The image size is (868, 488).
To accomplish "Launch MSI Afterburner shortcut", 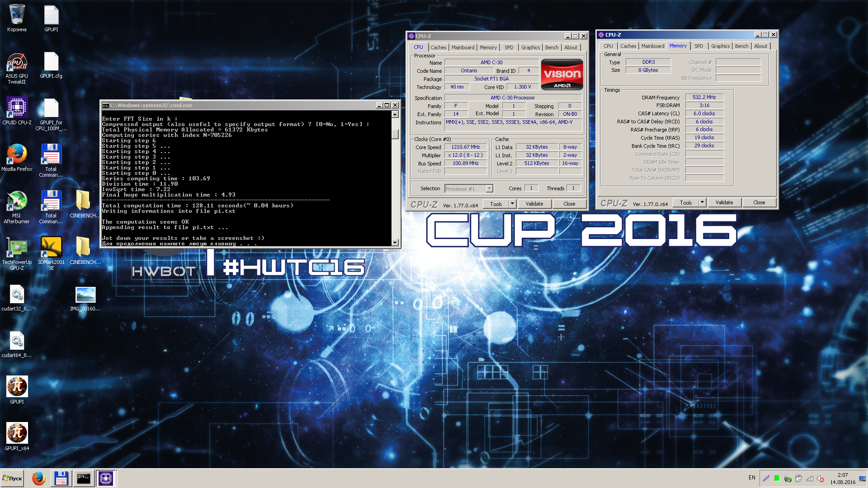I will (17, 207).
